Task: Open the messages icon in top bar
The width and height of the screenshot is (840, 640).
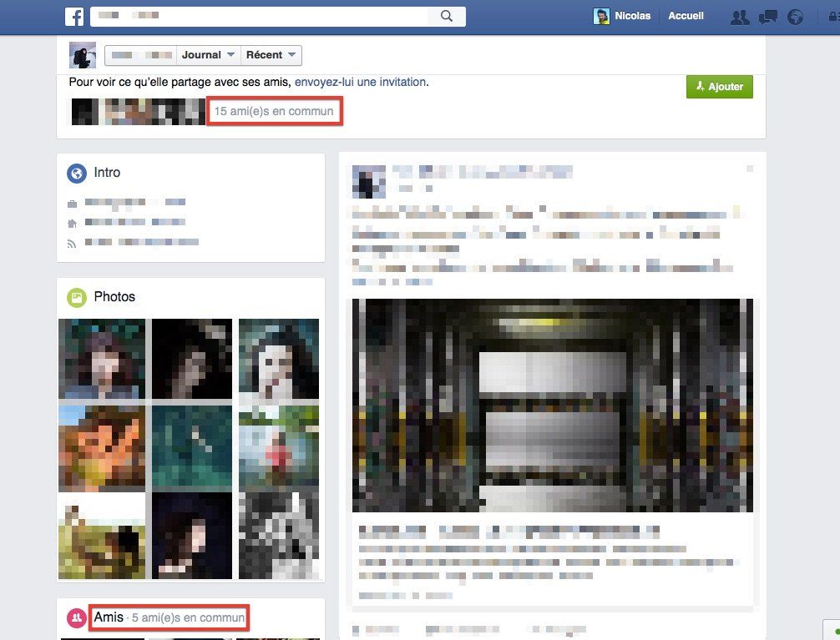Action: click(767, 17)
